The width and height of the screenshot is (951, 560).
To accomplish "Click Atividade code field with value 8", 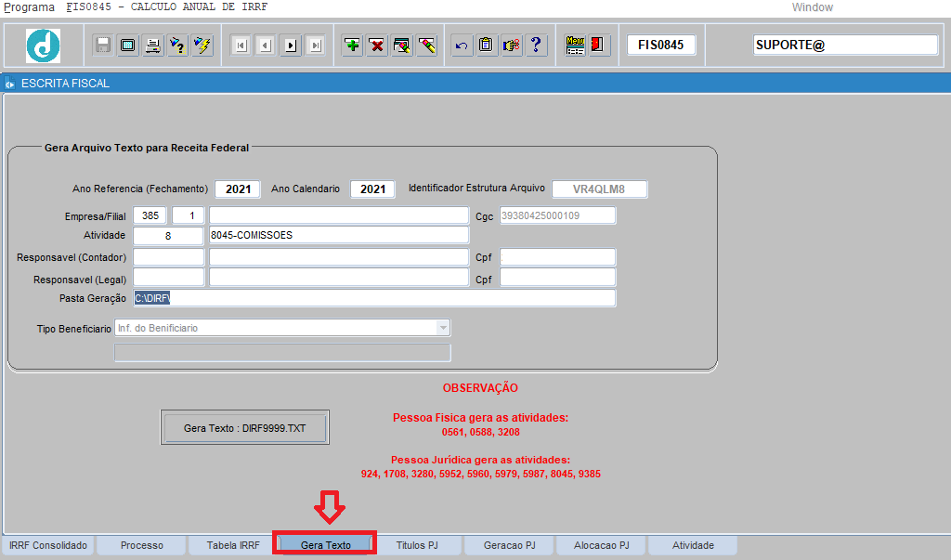I will (x=168, y=235).
